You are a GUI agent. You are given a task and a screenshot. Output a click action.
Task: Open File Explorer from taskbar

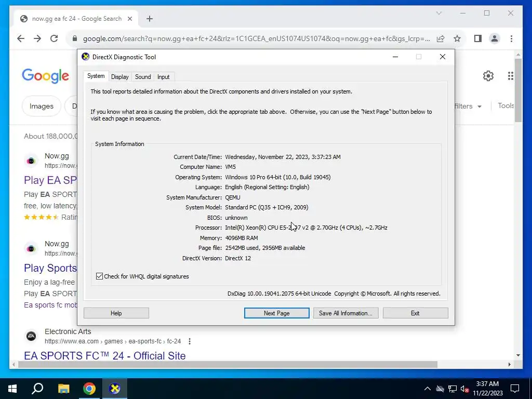(63, 389)
